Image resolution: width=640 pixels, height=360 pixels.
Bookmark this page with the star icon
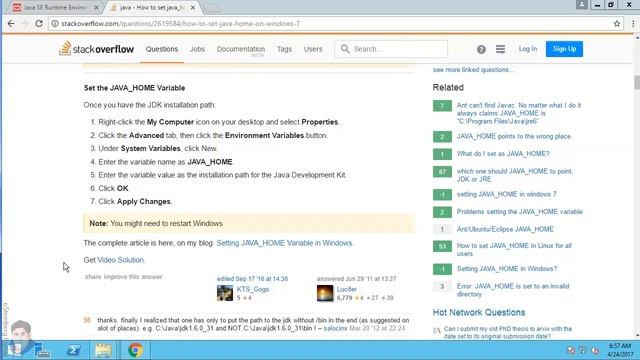(617, 24)
